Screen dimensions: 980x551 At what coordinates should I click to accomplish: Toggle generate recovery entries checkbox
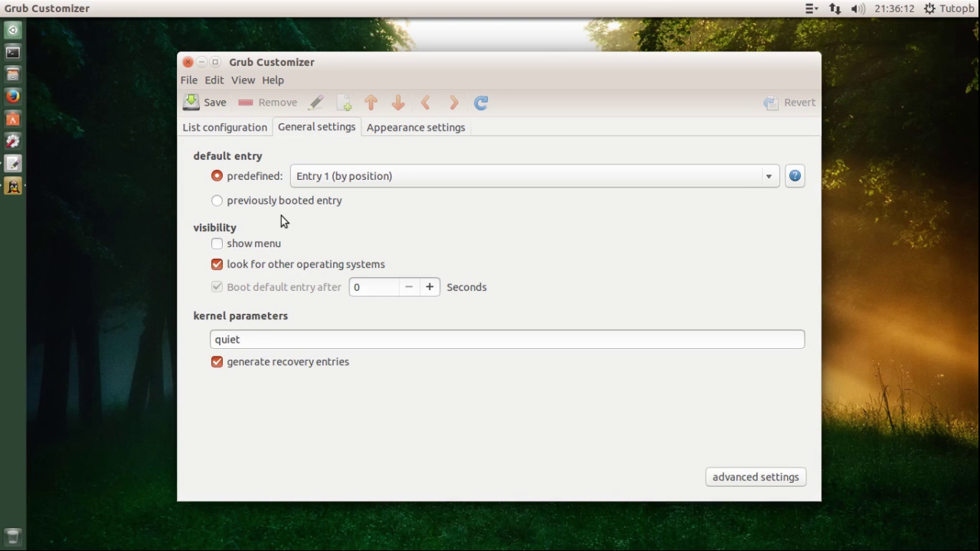tap(217, 361)
